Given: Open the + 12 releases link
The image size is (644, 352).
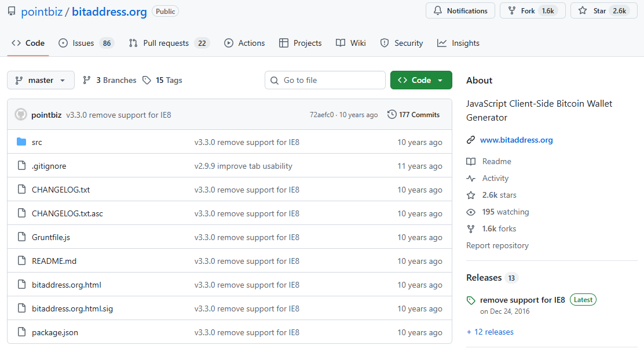Looking at the screenshot, I should click(490, 332).
